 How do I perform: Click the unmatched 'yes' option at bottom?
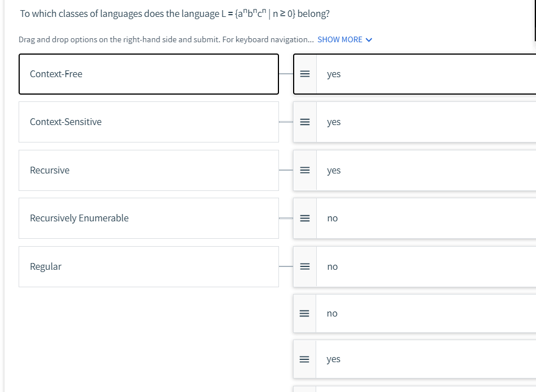click(334, 359)
